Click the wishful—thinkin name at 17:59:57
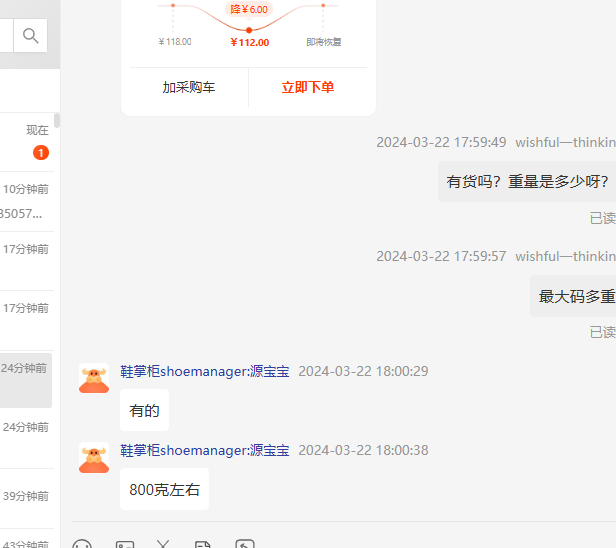Screen dimensions: 616x548 click(565, 256)
